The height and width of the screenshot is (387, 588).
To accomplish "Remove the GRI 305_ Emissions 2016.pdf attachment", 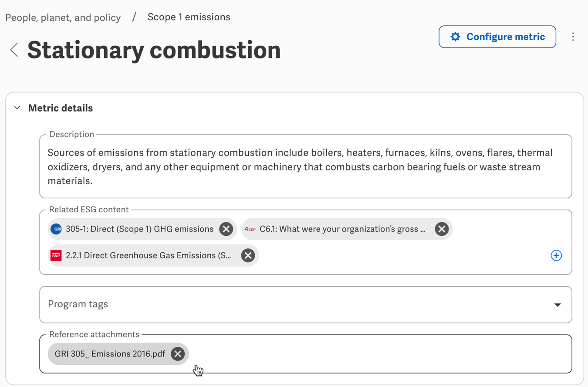I will tap(178, 354).
